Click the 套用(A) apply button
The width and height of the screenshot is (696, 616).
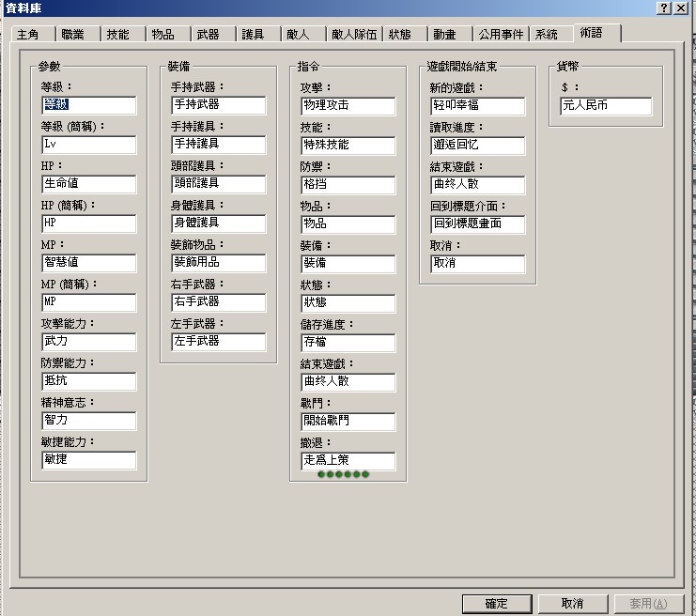click(648, 604)
